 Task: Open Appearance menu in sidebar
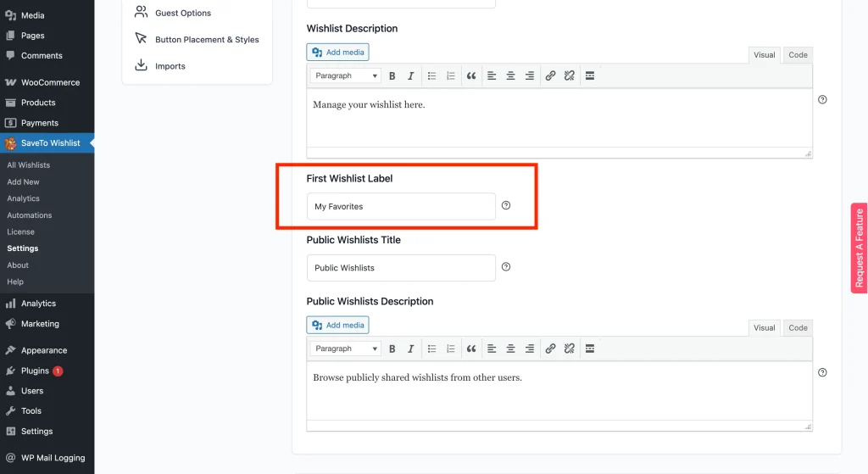(47, 350)
